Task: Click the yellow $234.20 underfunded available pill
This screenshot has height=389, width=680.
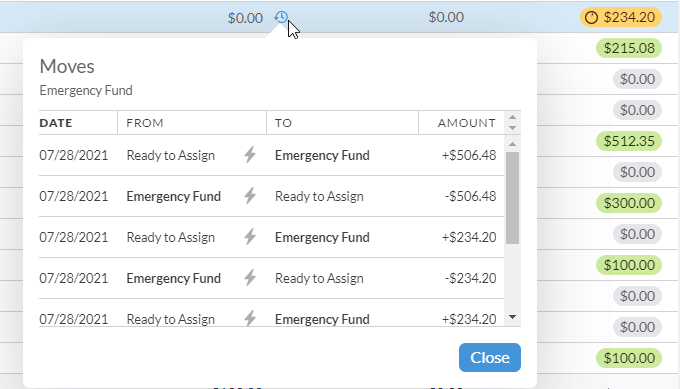Action: [x=621, y=17]
